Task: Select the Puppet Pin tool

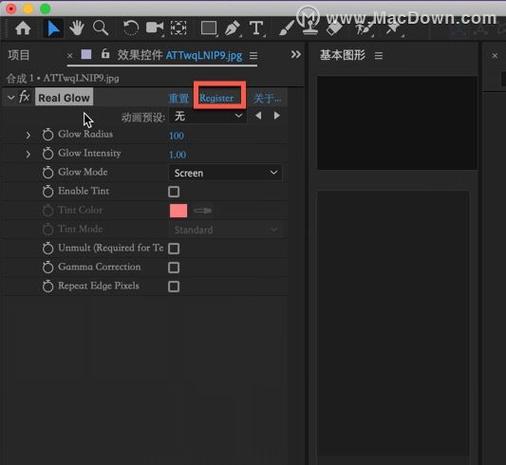Action: (x=393, y=29)
